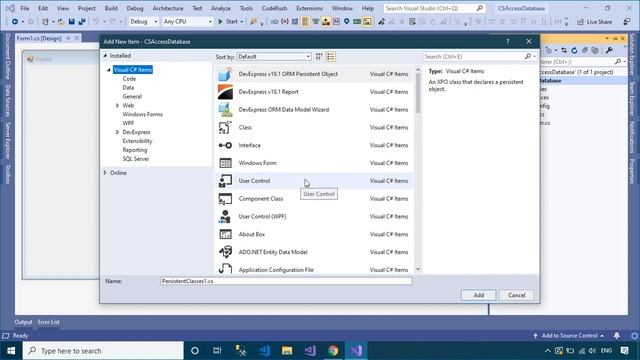Select the Data category
The height and width of the screenshot is (360, 640).
click(x=128, y=87)
